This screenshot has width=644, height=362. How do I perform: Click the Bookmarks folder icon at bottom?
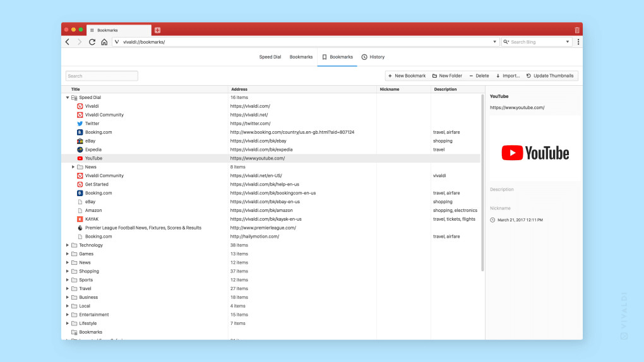tap(75, 332)
